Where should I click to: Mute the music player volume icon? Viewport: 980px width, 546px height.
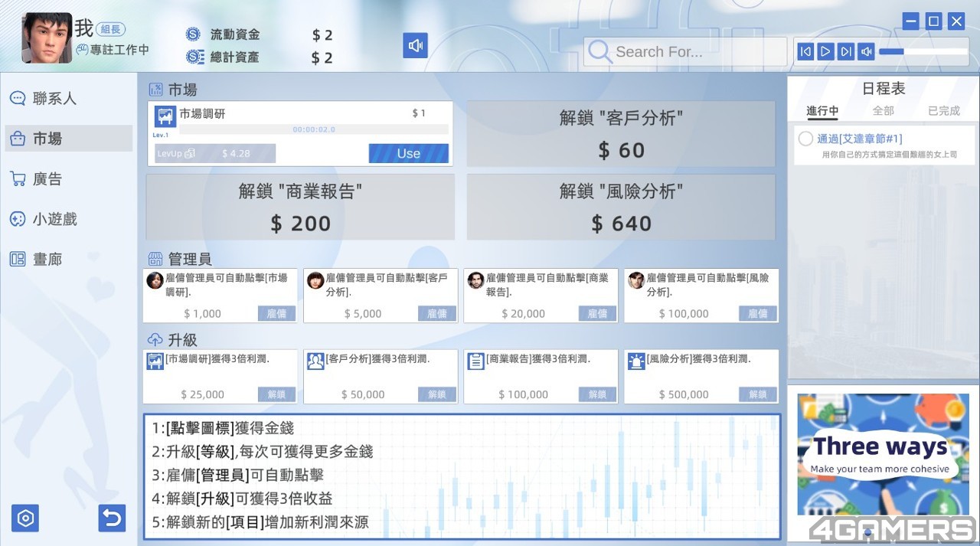pos(866,51)
